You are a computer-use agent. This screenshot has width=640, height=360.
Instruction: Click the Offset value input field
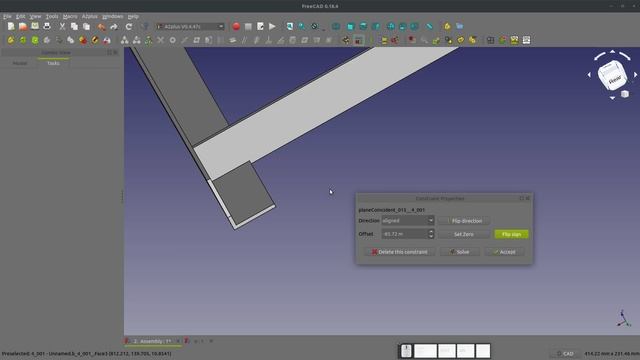404,234
